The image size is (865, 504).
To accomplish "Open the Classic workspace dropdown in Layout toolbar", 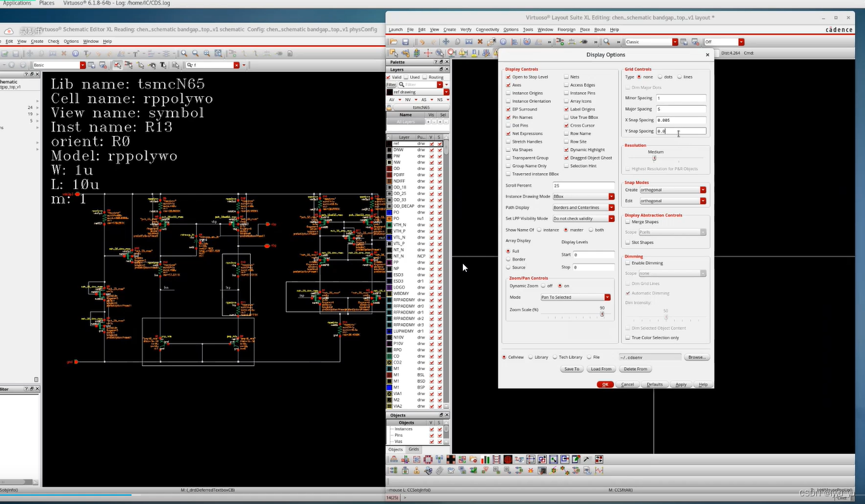I will (675, 42).
